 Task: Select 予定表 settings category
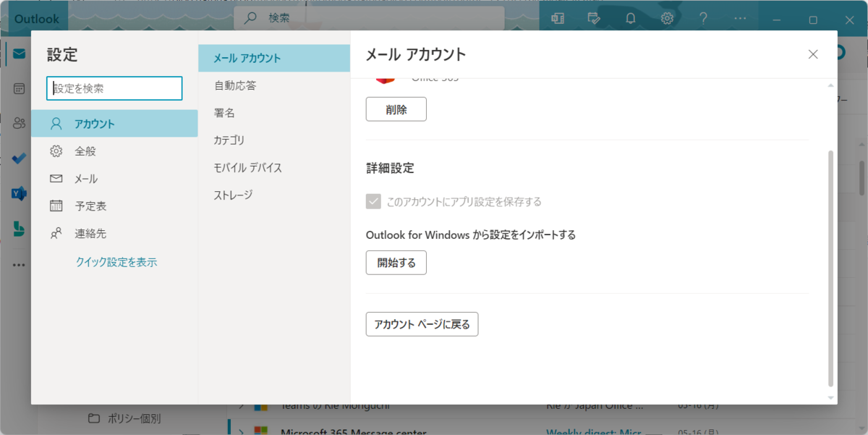(114, 206)
